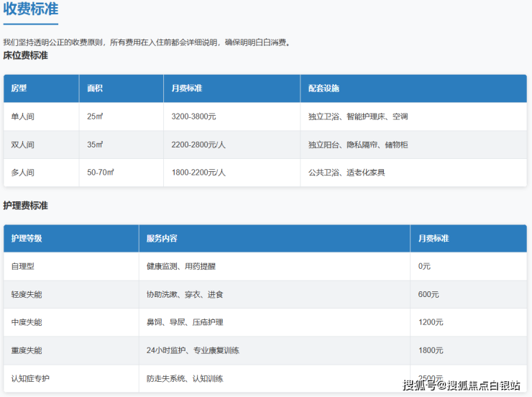
Task: Click the 护理等级 column header
Action: click(27, 238)
